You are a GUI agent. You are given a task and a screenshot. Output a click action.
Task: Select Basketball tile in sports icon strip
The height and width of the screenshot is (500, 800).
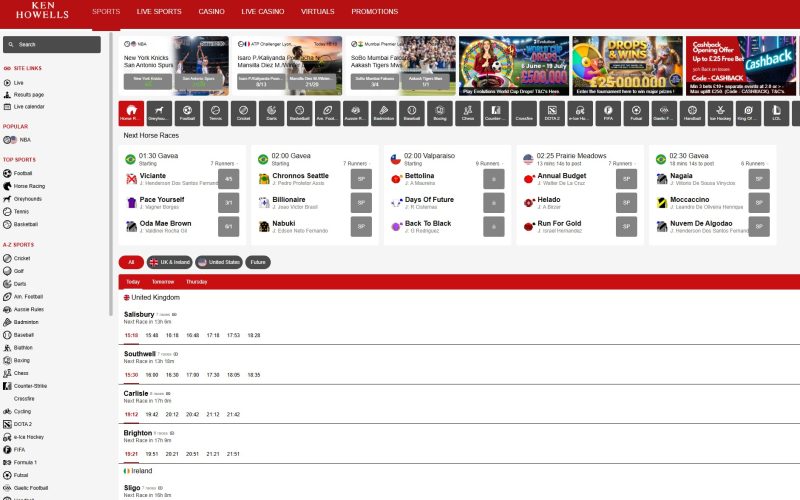tap(299, 113)
